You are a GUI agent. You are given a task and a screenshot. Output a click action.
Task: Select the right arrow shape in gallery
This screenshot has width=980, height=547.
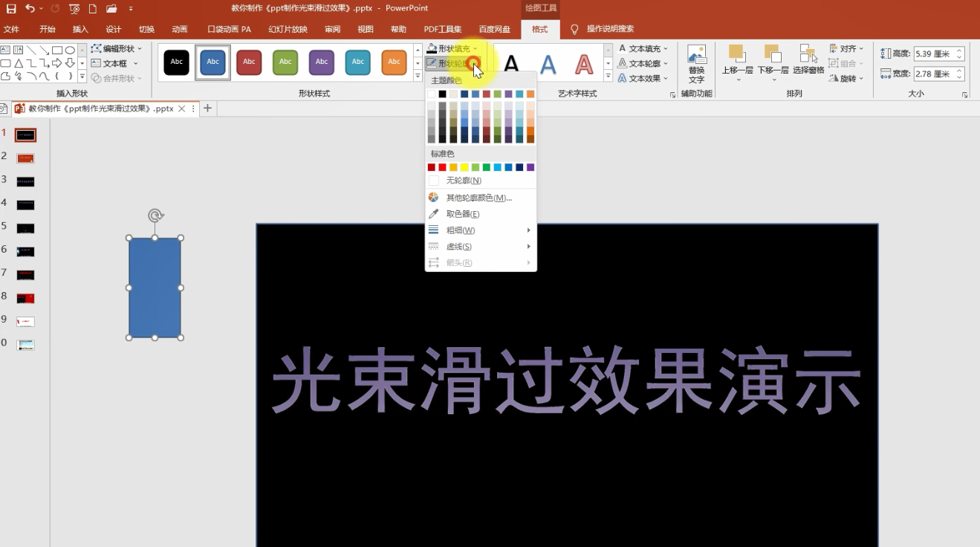(x=57, y=63)
